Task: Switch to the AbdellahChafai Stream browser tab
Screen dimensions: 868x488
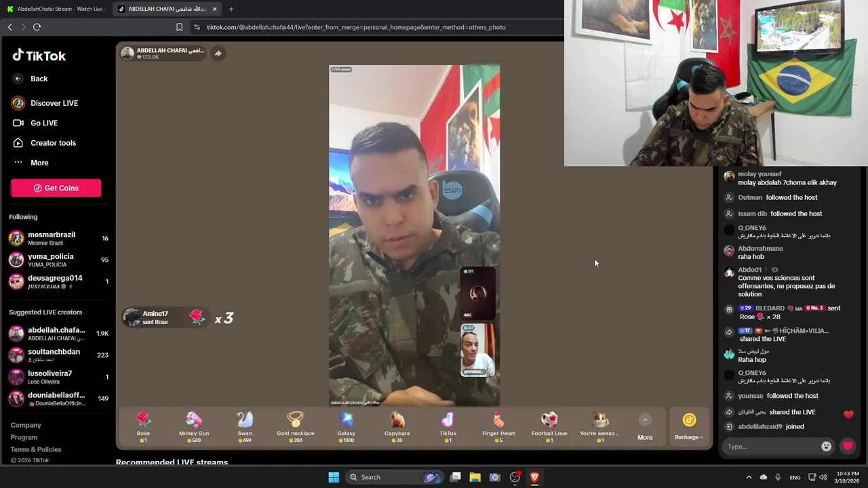Action: (x=56, y=9)
